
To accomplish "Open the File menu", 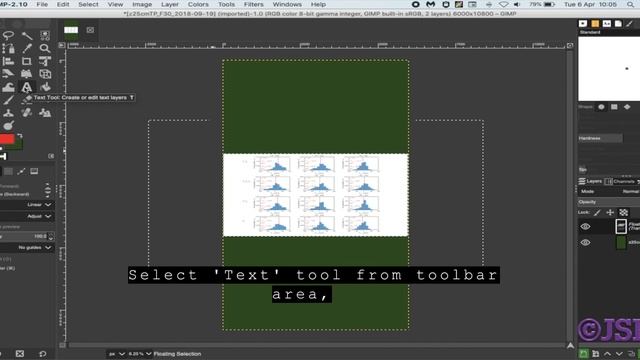I will click(x=42, y=4).
